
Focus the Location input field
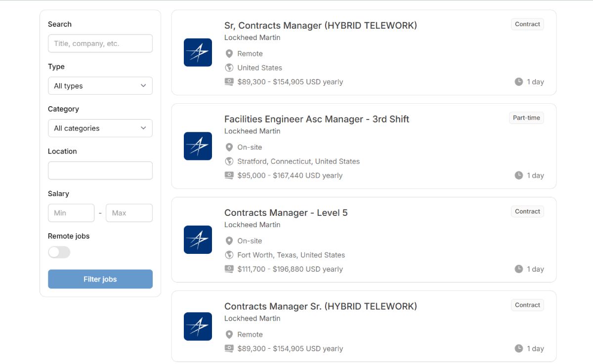point(100,171)
